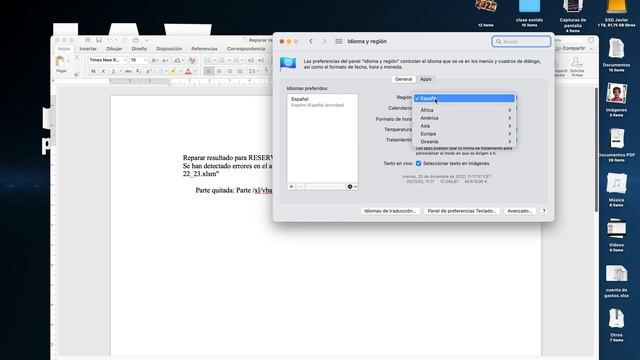Click the yellow highlight color swatch
The image size is (640, 360).
click(x=173, y=72)
